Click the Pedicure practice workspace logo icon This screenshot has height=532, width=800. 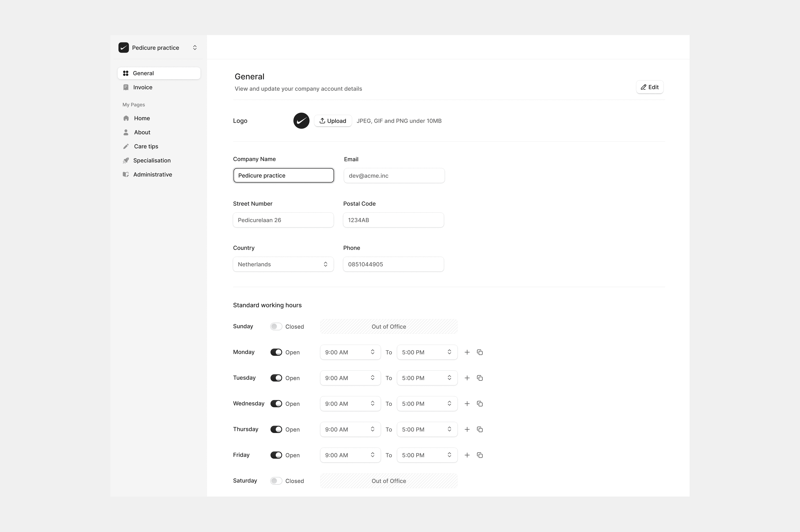point(124,47)
